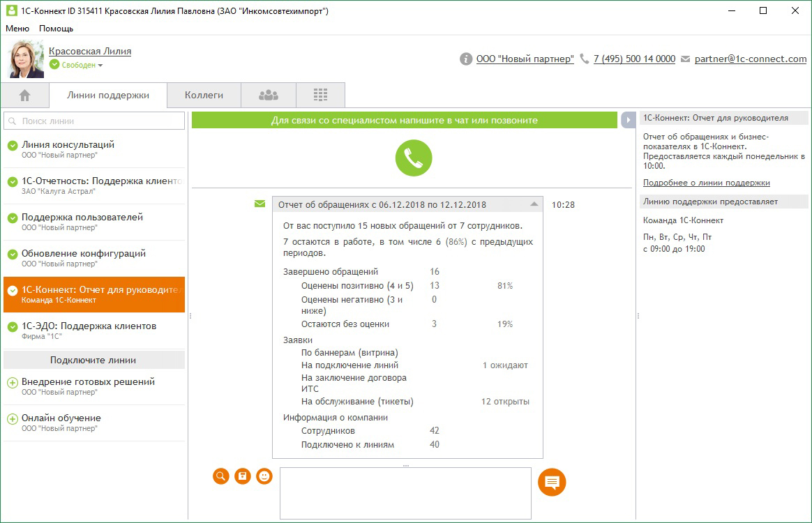Select 1С-Отчетность: Поддержка клиентов line
Image resolution: width=812 pixels, height=523 pixels.
93,186
